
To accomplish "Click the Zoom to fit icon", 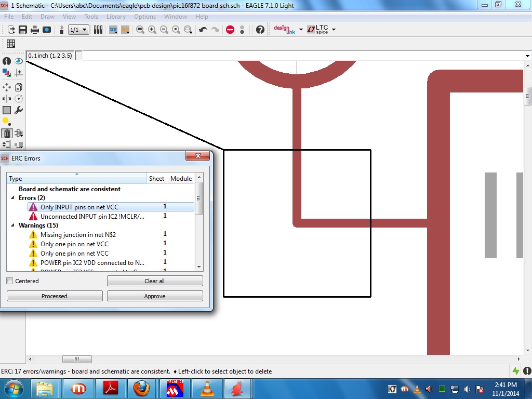I will click(x=140, y=30).
